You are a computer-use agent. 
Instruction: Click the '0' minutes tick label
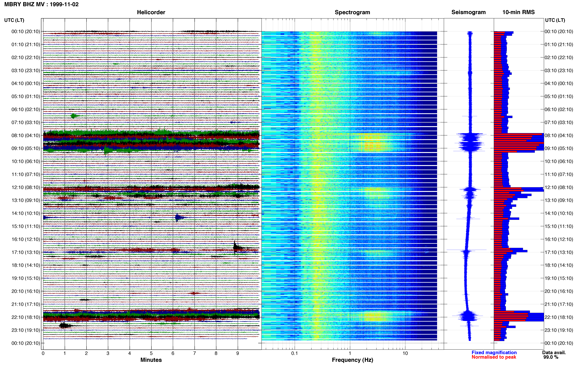pyautogui.click(x=43, y=353)
